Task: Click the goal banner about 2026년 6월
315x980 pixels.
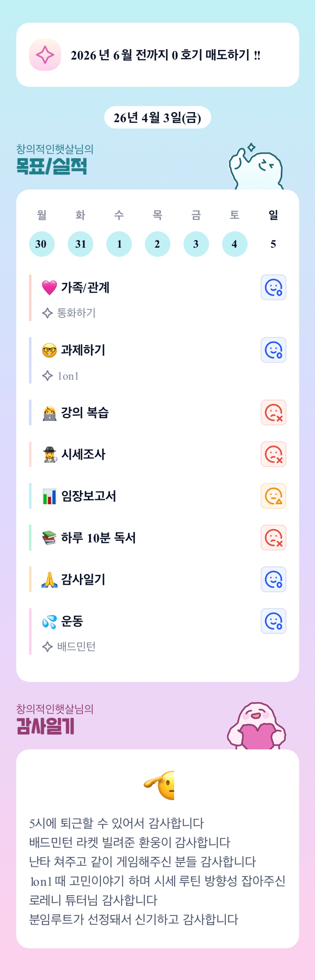Action: tap(157, 55)
